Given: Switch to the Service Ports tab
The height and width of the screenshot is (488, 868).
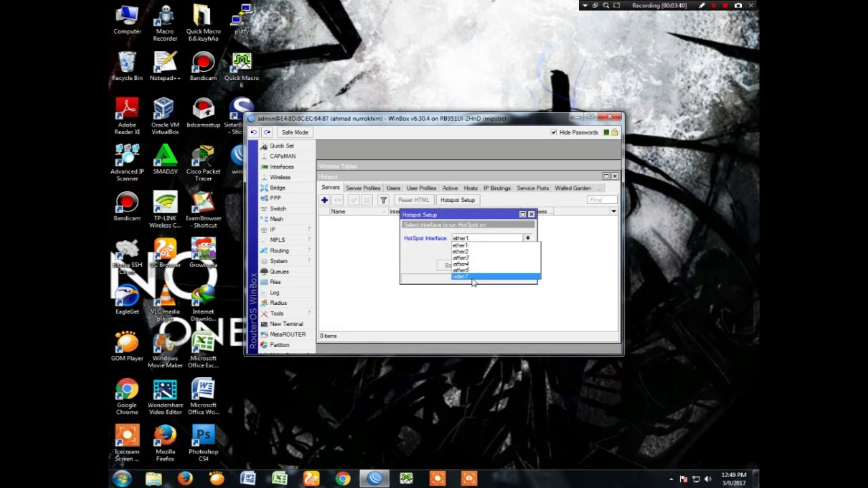Looking at the screenshot, I should click(533, 188).
